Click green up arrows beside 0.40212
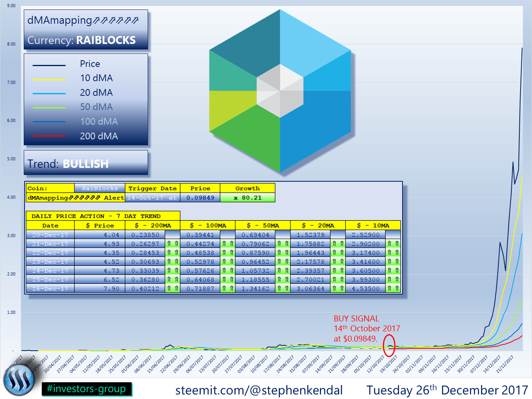The image size is (532, 399). pyautogui.click(x=172, y=289)
